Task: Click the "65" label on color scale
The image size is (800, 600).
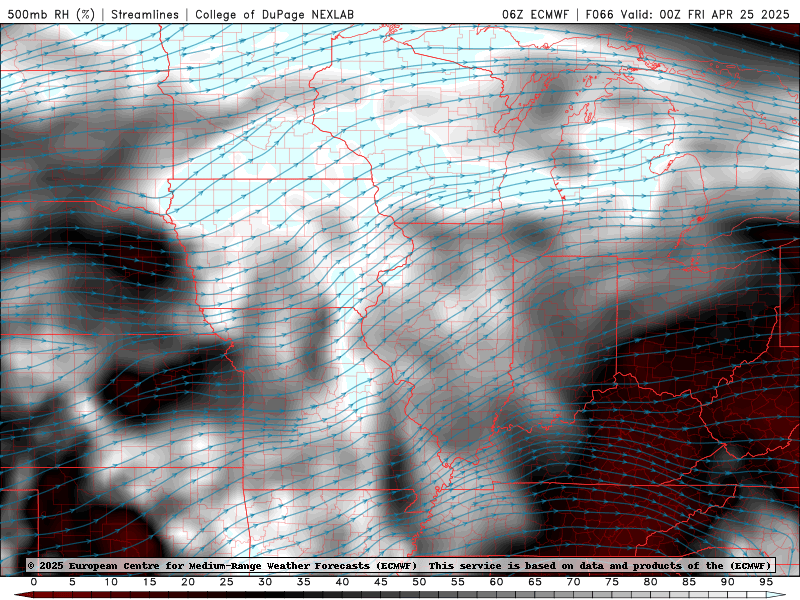Action: click(535, 582)
